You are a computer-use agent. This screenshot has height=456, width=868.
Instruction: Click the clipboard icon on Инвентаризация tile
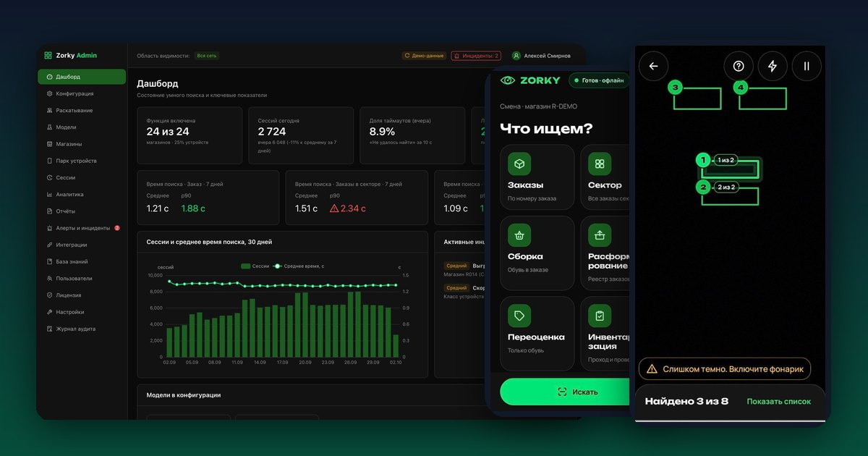click(600, 316)
